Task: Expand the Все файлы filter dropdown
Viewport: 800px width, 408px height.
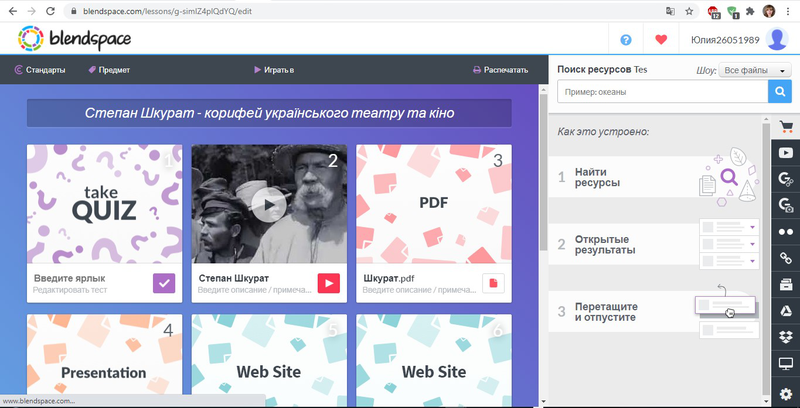Action: click(x=755, y=70)
